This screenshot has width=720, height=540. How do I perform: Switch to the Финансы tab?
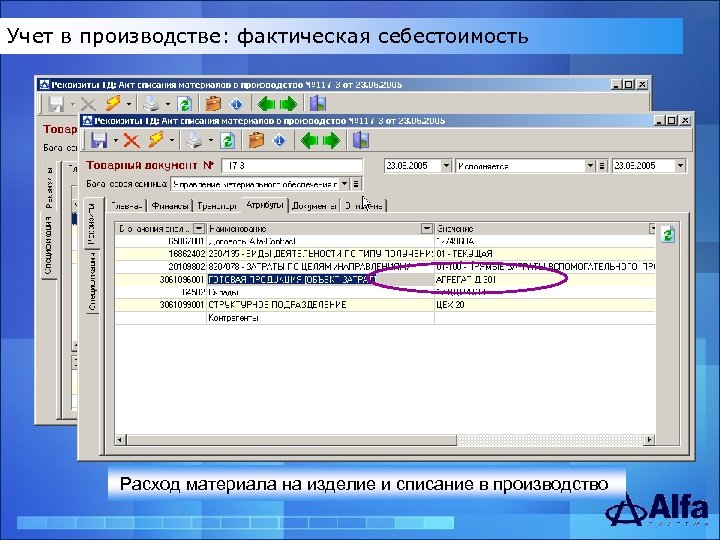click(170, 206)
